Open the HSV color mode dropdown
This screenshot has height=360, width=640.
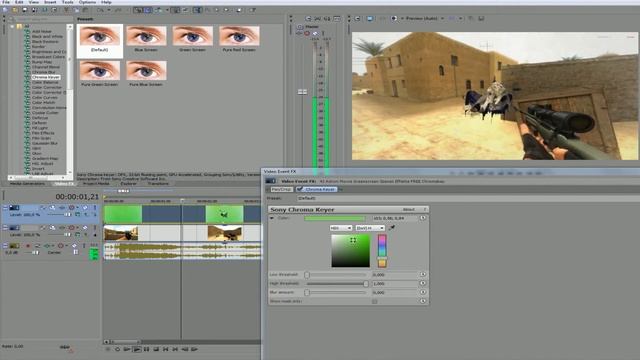pos(341,228)
